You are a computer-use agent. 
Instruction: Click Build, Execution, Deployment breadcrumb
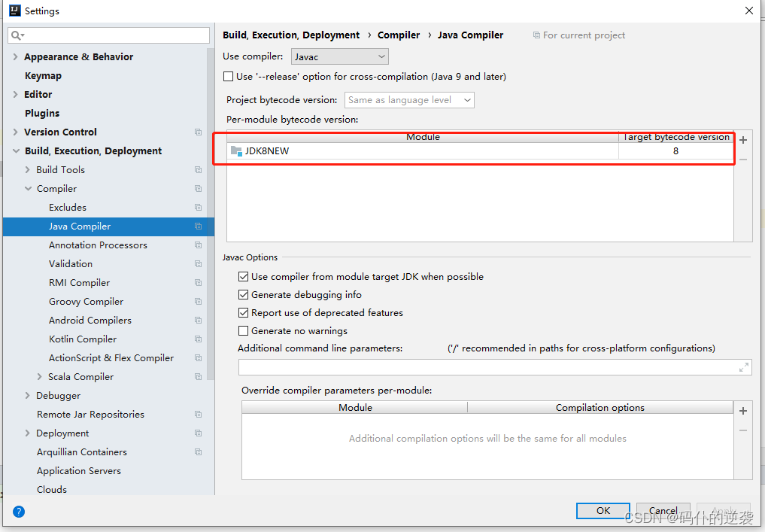291,35
